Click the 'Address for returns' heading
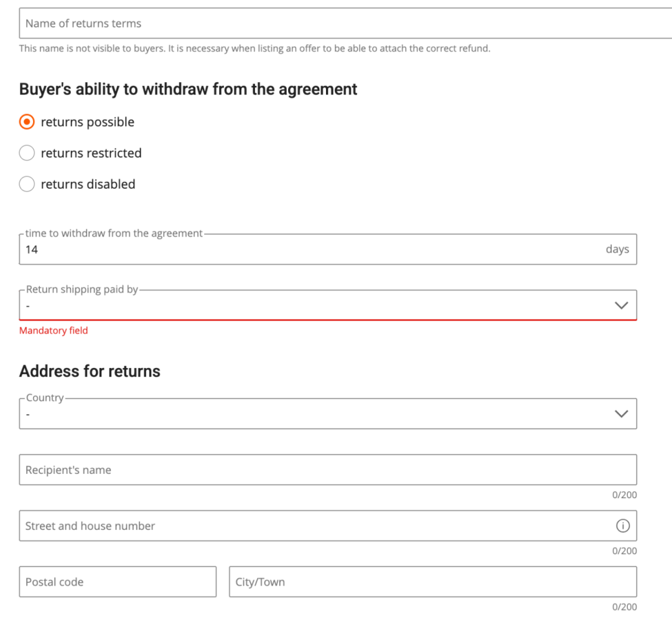672x627 pixels. click(x=90, y=372)
